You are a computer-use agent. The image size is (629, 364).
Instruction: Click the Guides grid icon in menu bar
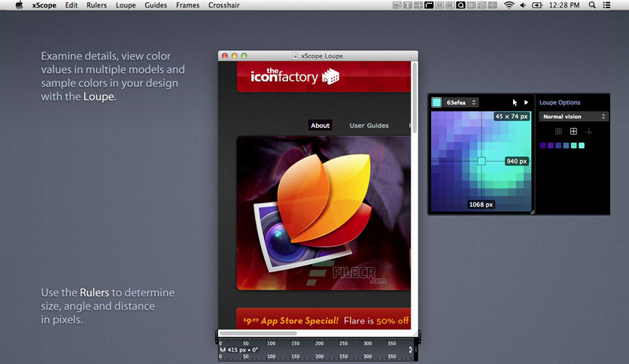471,5
